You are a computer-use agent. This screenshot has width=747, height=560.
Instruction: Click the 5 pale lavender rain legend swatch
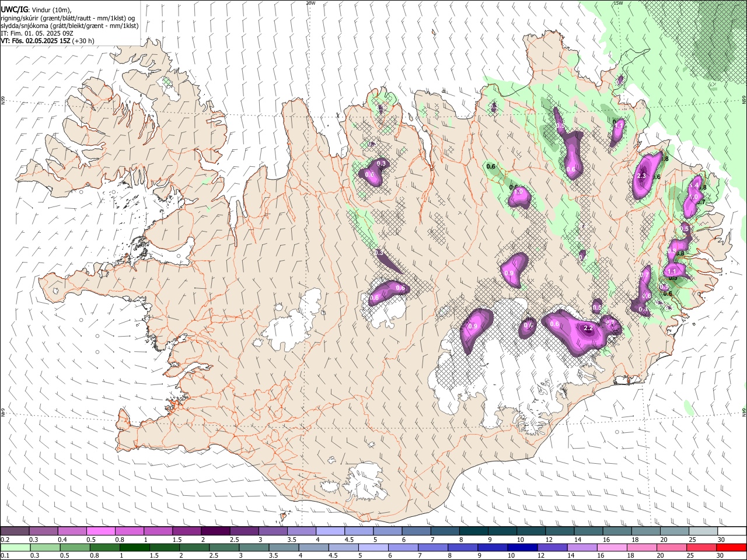(x=373, y=547)
